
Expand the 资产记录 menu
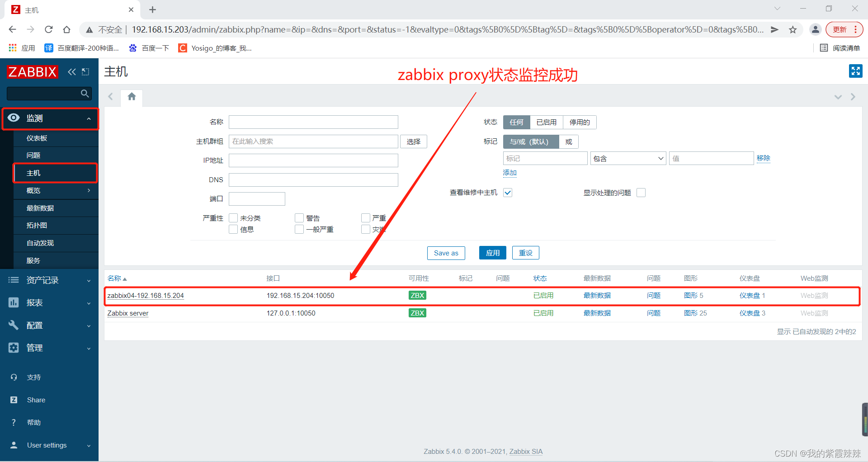[x=49, y=280]
